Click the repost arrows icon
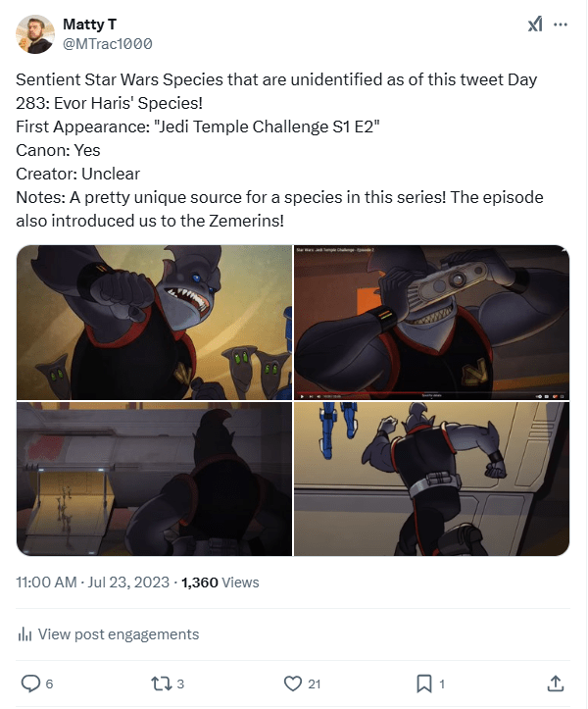The height and width of the screenshot is (709, 588). point(161,684)
